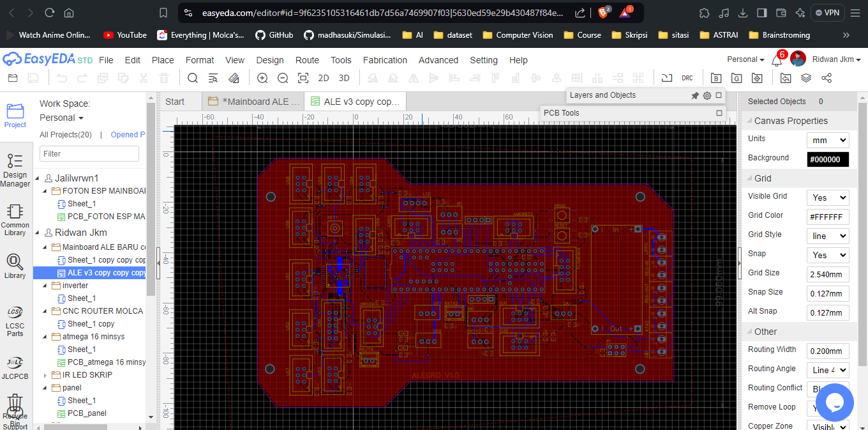The image size is (868, 430).
Task: Toggle the Snap Yes setting
Action: [x=828, y=255]
